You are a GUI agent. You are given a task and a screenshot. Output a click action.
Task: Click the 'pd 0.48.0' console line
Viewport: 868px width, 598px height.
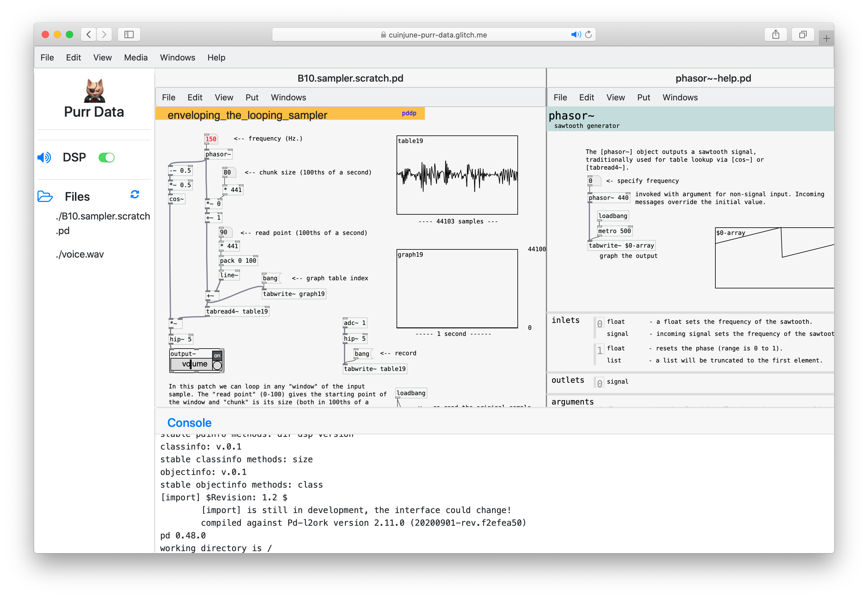tap(183, 535)
